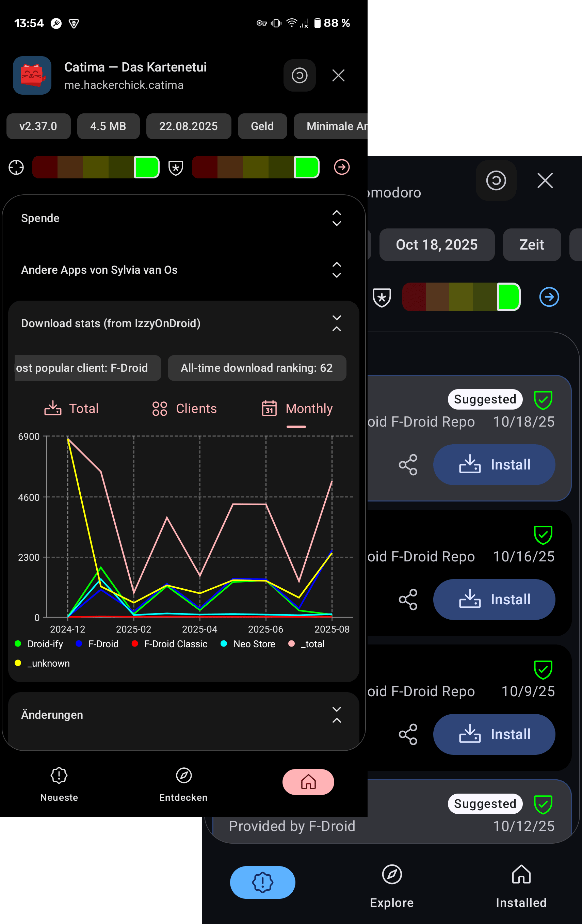This screenshot has width=582, height=924.
Task: Tap the v2.37.0 version chip
Action: [38, 126]
